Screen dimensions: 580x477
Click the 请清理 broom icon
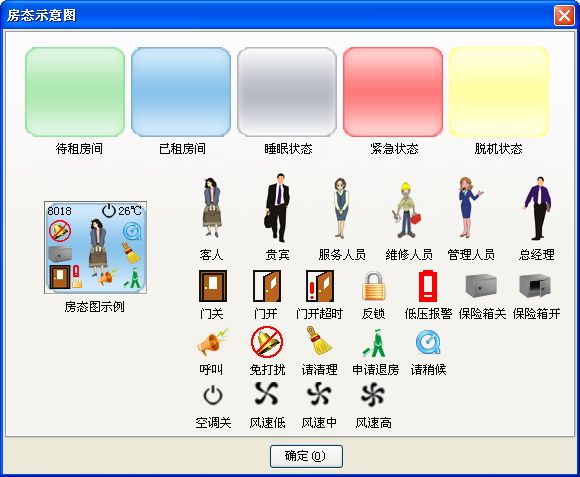(319, 341)
